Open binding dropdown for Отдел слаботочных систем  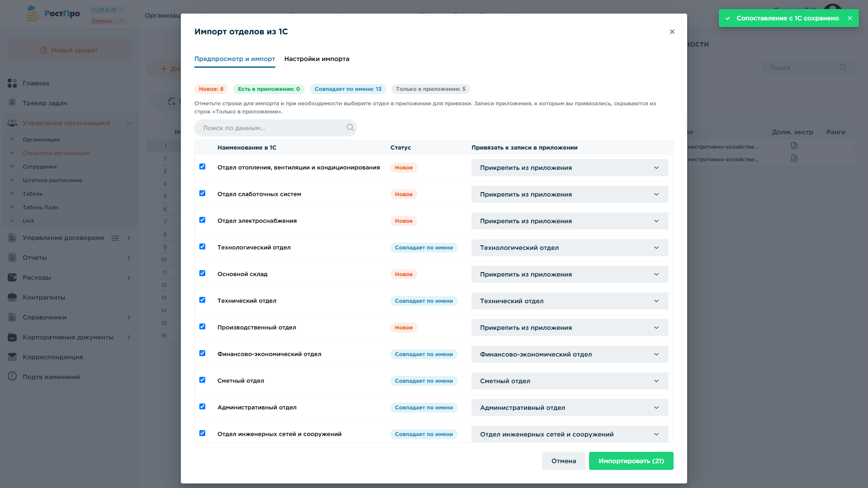[x=570, y=194]
